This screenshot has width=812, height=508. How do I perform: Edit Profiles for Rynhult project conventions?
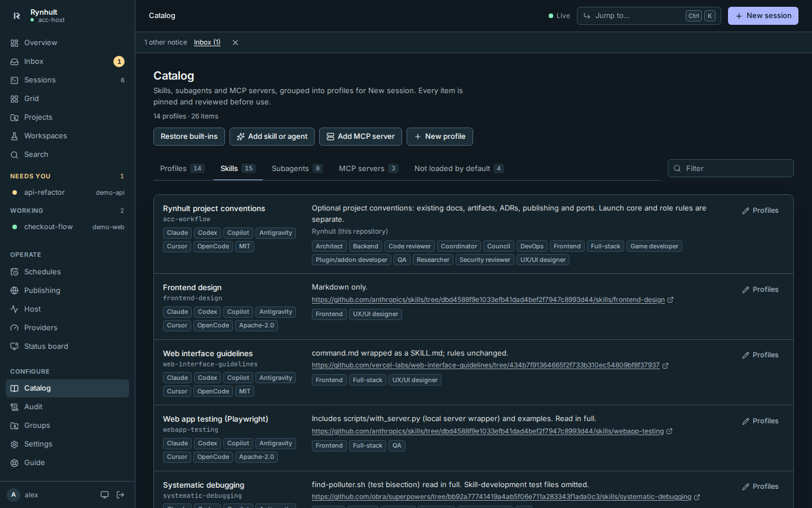tap(760, 211)
